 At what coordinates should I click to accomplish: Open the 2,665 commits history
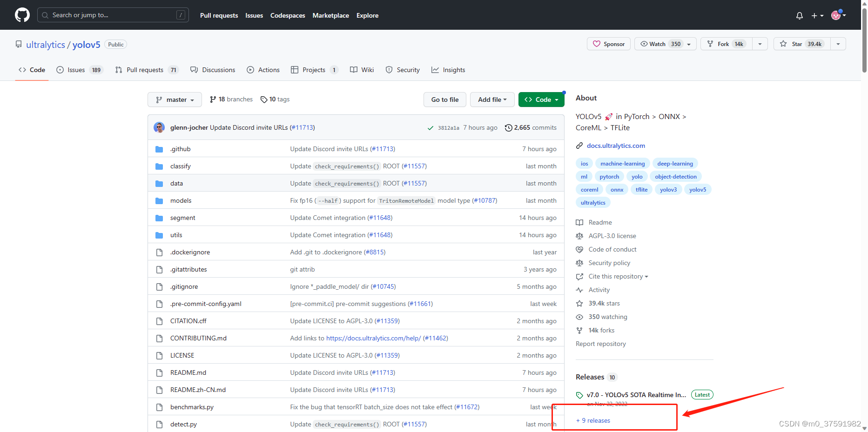pos(531,127)
